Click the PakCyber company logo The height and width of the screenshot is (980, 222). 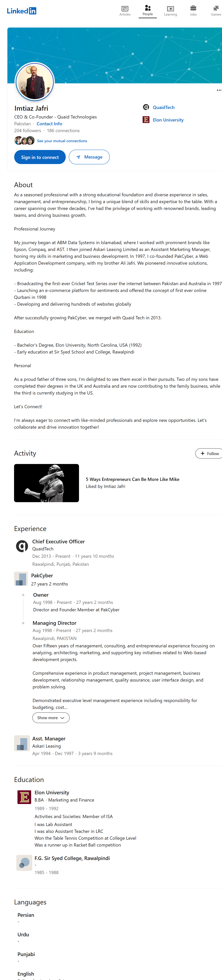point(21,579)
